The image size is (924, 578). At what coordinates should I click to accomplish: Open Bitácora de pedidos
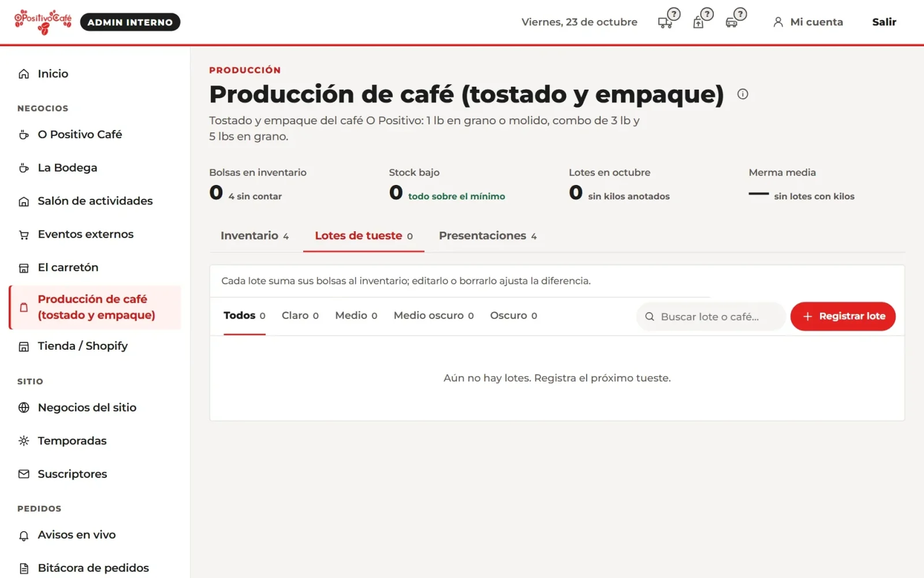click(95, 568)
